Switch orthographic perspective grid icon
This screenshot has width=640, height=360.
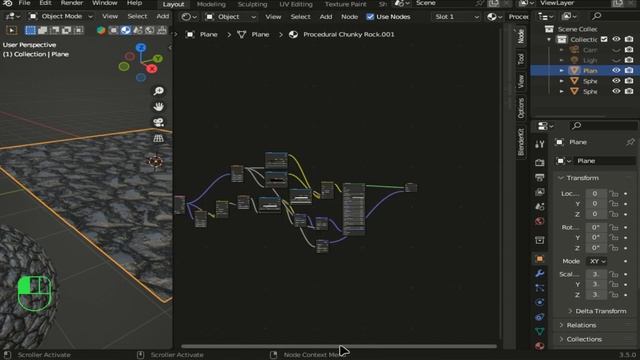158,138
